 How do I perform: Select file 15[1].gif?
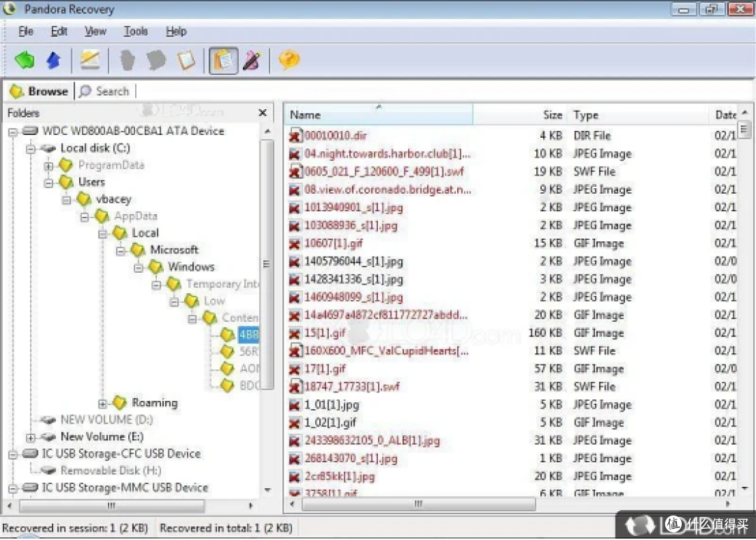(325, 333)
